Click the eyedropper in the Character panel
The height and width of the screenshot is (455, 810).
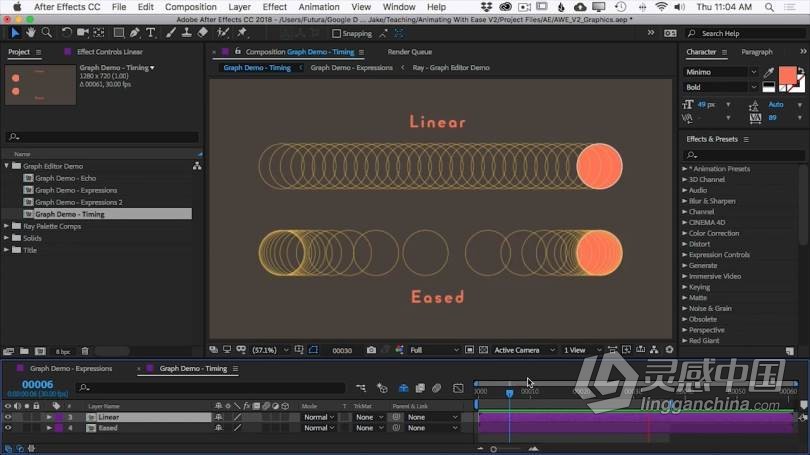coord(768,73)
